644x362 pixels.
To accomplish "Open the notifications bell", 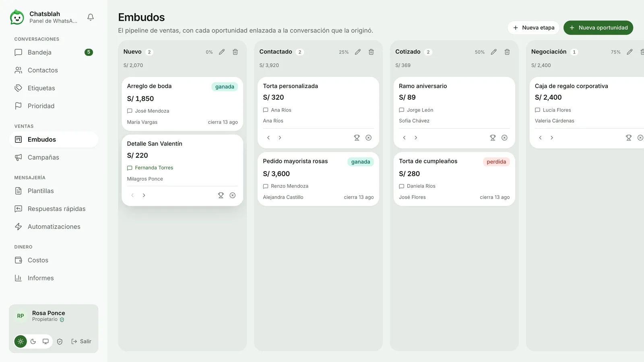I will [91, 17].
